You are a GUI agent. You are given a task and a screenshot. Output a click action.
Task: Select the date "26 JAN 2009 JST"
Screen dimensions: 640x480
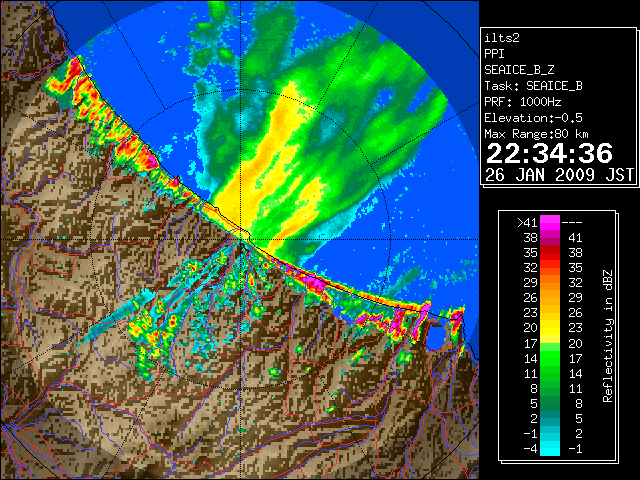[x=559, y=175]
